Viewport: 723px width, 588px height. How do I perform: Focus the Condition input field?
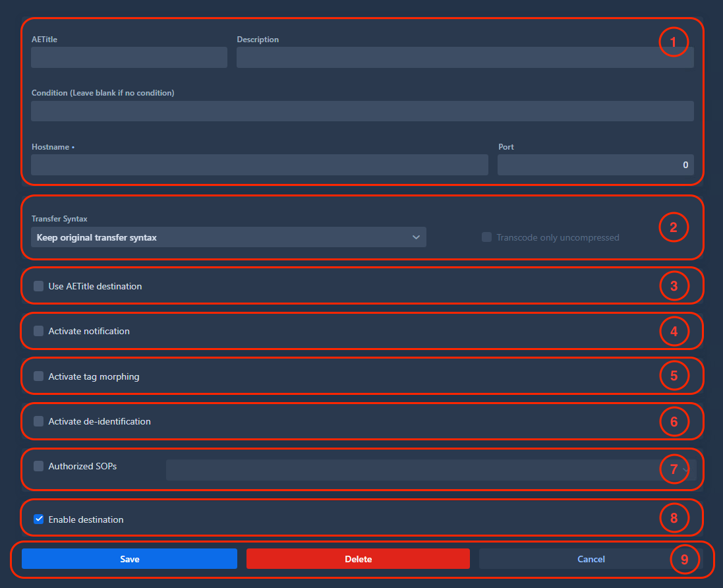362,111
